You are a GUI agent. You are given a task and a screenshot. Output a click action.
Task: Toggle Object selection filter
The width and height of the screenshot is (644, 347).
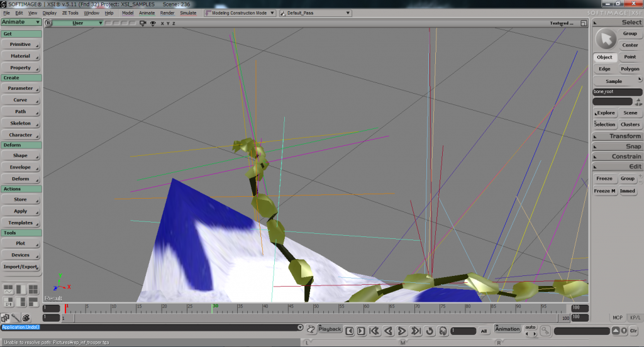point(604,57)
